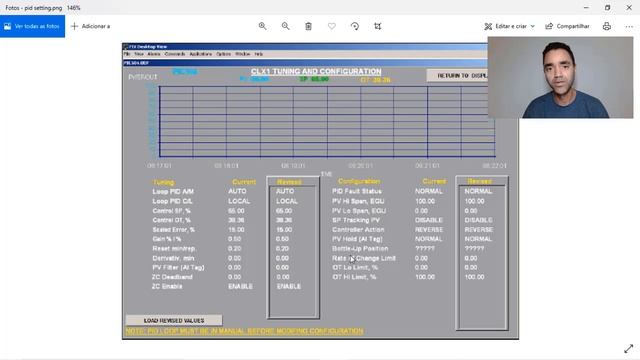Click the yellow note about manual mode
Image resolution: width=640 pixels, height=360 pixels.
244,331
